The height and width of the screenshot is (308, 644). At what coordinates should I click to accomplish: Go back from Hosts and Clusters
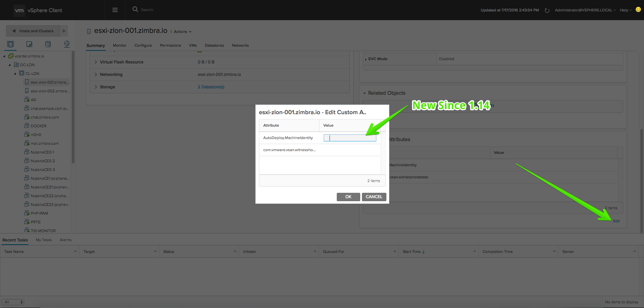coord(14,31)
